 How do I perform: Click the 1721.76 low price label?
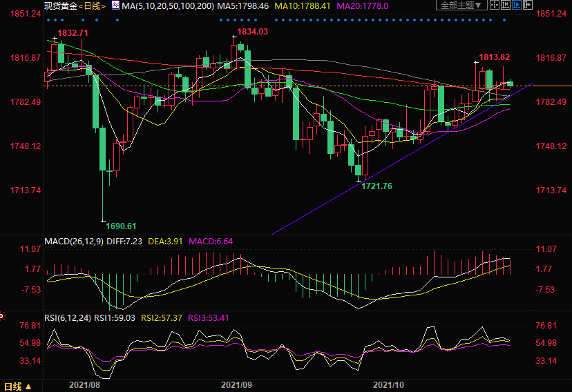pos(376,186)
